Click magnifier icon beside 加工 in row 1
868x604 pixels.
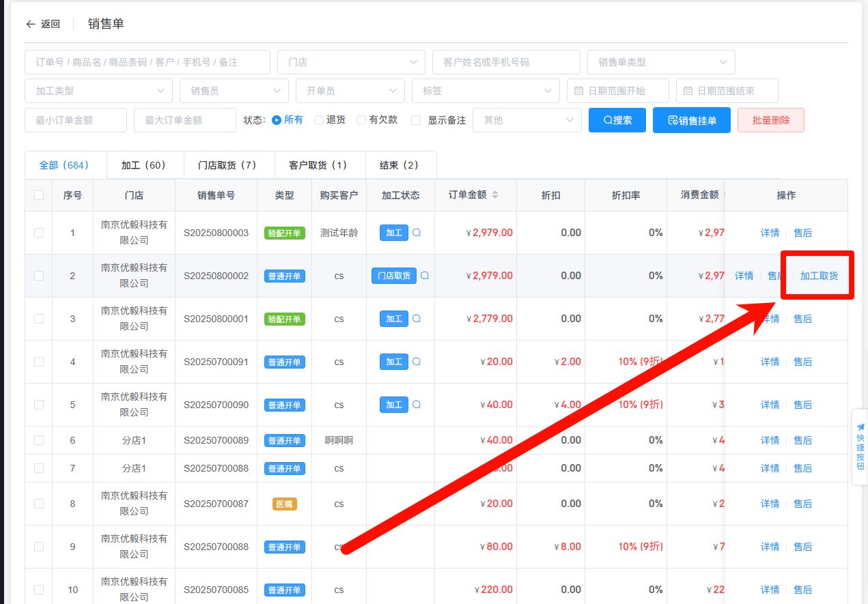[x=417, y=233]
